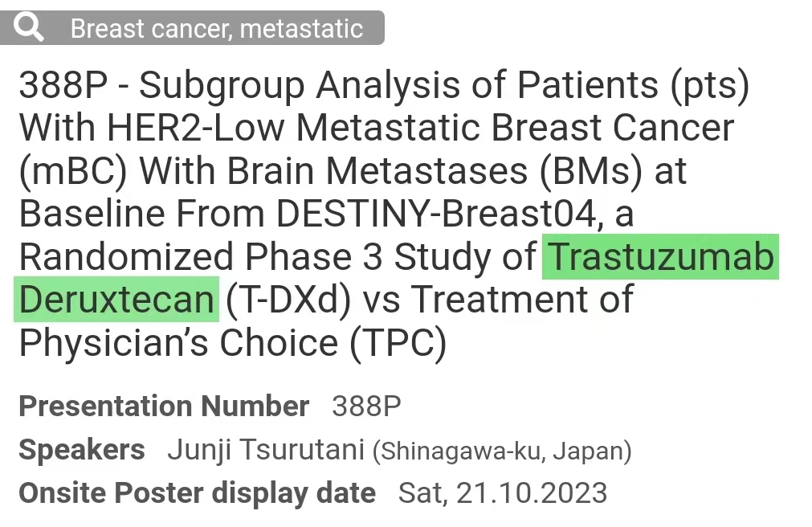Screen dimensions: 812x527
Task: Click the highlighted word 'Deruxtecan'
Action: tap(116, 300)
